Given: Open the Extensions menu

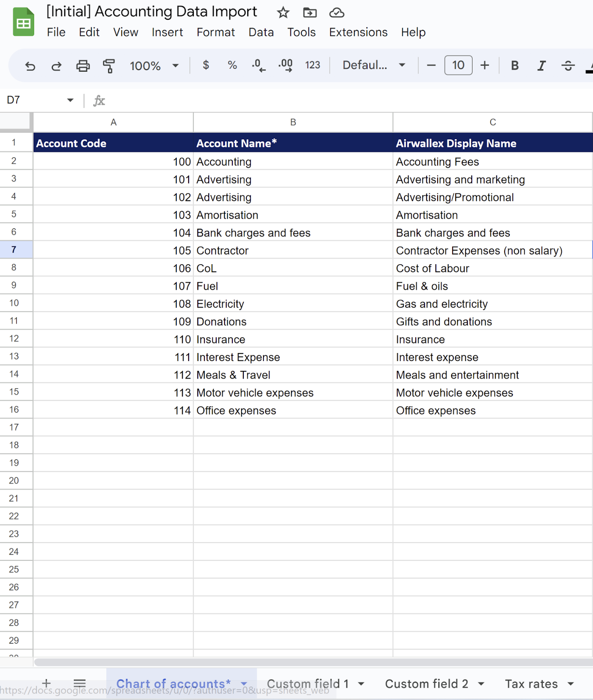Looking at the screenshot, I should (358, 32).
